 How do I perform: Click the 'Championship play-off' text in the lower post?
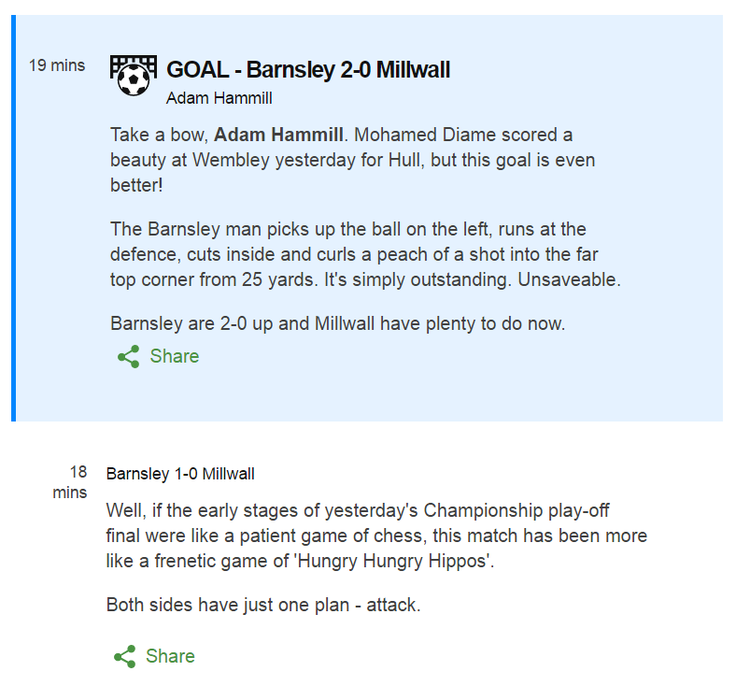[517, 510]
